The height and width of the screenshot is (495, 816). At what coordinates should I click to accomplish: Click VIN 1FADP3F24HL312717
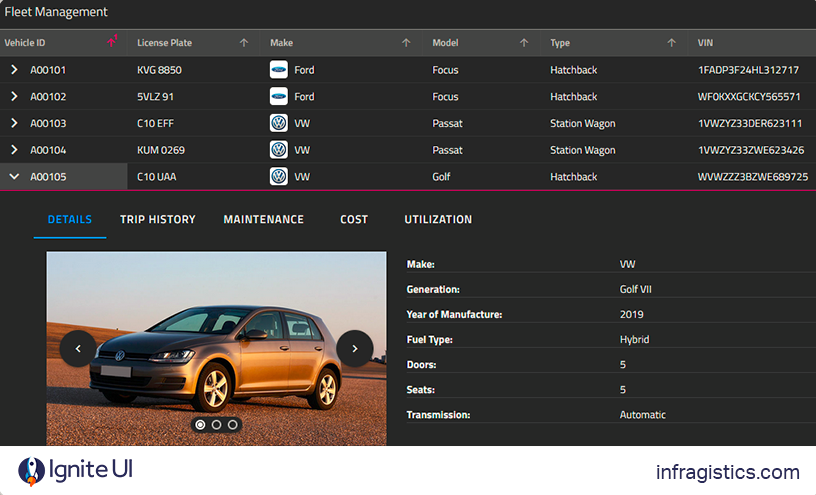(748, 70)
